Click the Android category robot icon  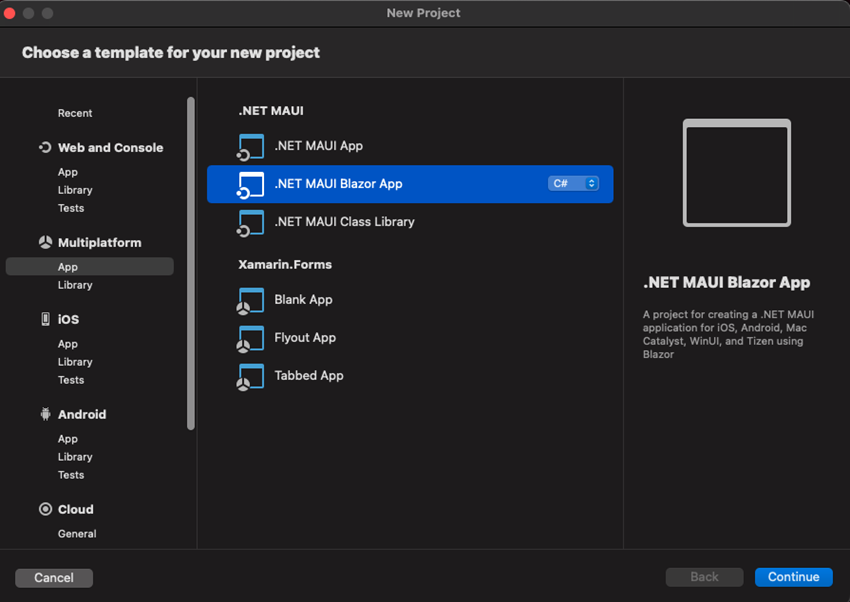[45, 414]
